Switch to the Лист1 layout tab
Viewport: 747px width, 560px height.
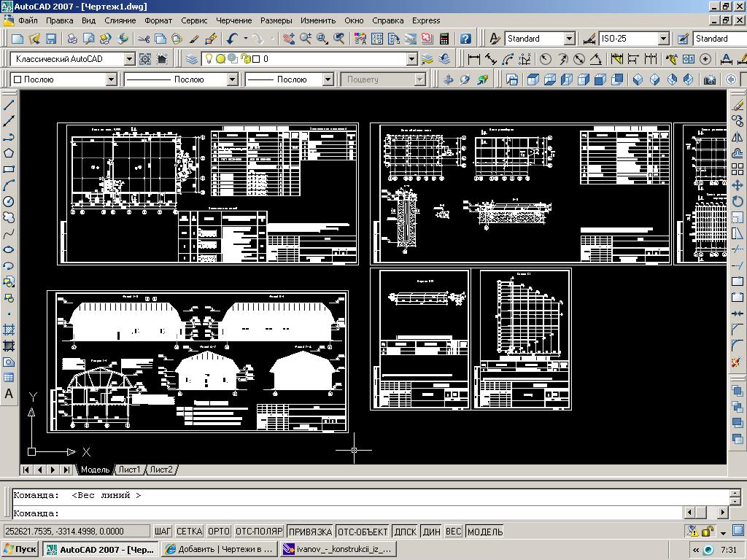point(130,470)
